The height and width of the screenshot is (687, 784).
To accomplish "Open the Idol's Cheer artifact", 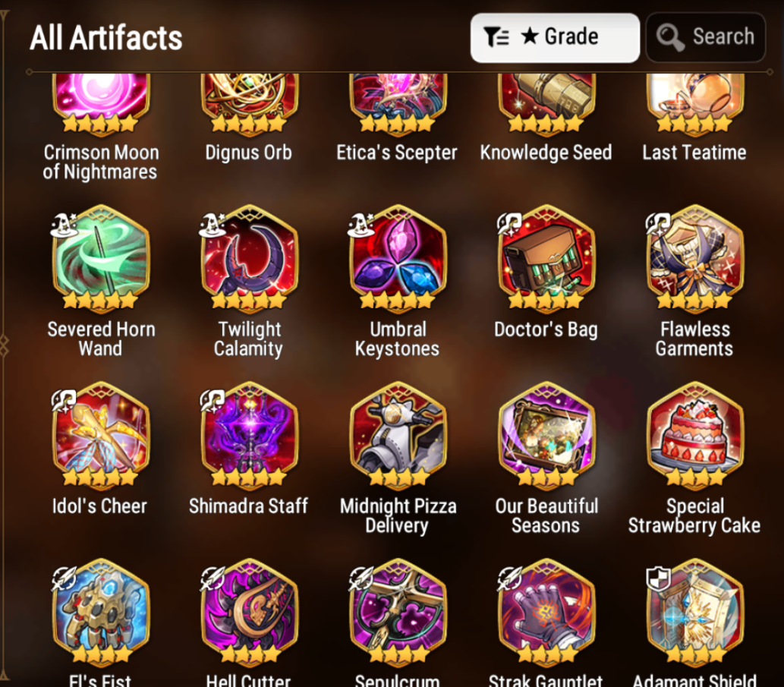I will click(100, 435).
